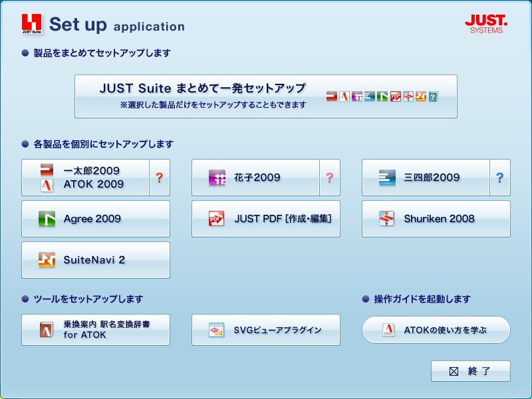
Task: Install 花子2009
Action: point(255,178)
